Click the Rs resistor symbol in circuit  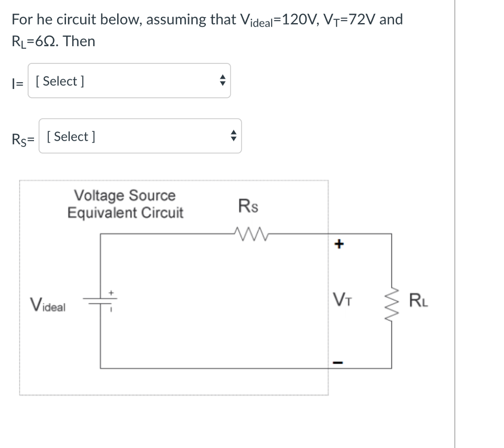252,234
